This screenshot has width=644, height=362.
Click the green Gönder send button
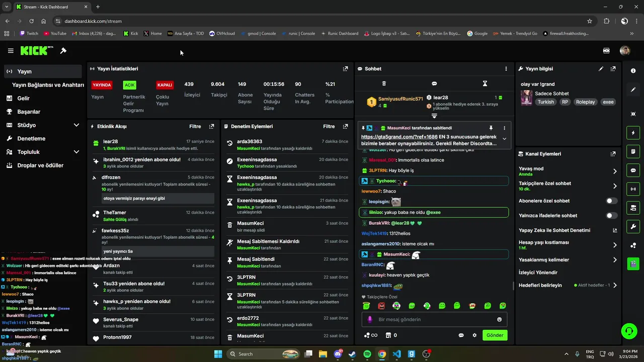point(495,335)
